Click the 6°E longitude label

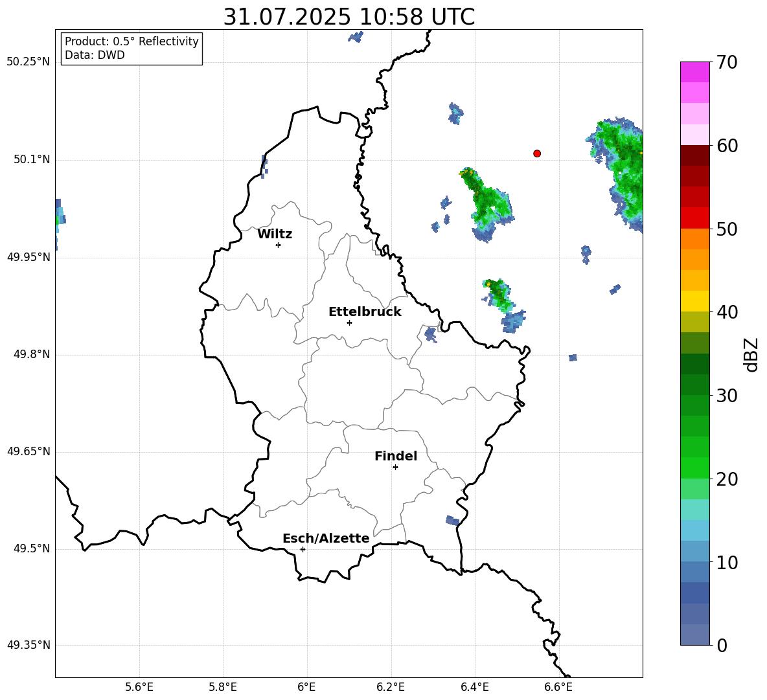[306, 687]
